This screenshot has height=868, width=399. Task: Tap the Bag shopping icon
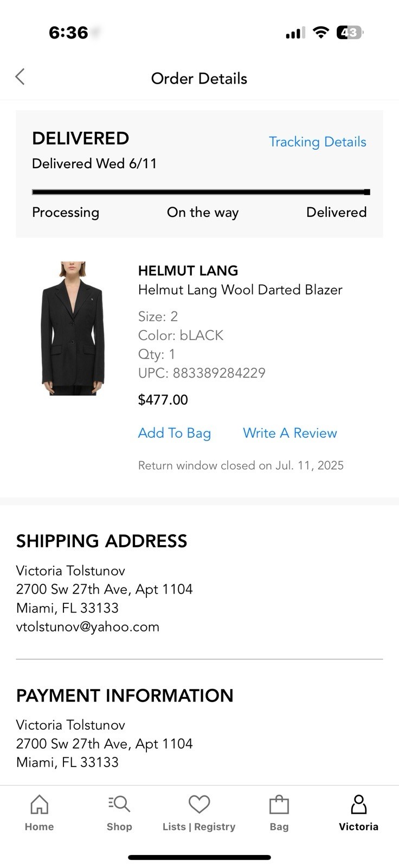[279, 805]
